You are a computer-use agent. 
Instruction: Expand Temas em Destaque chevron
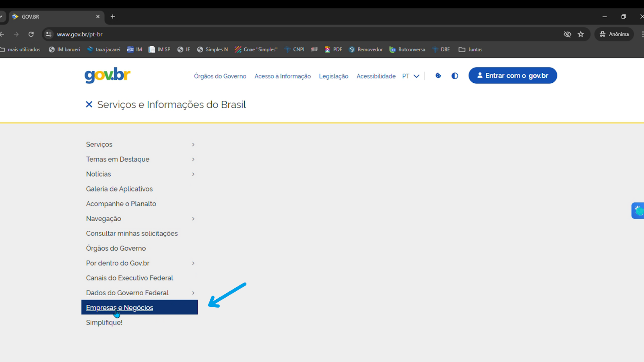coord(193,159)
